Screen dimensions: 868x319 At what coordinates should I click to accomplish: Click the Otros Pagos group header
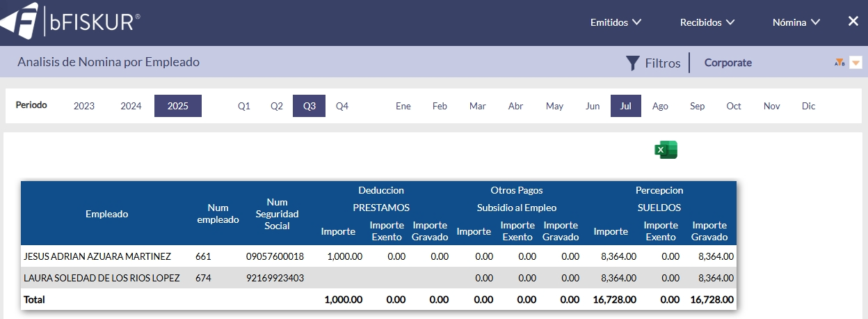coord(517,190)
